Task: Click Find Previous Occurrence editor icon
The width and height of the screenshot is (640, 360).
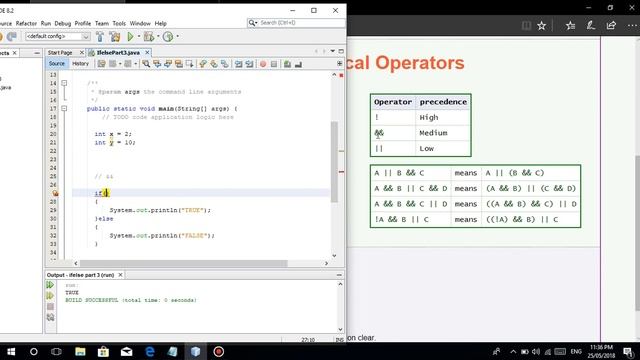Action: (x=157, y=64)
